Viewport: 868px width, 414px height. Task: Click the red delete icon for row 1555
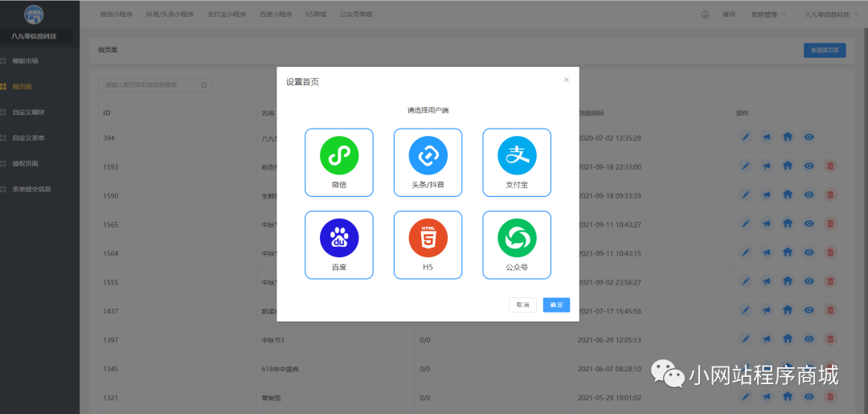pyautogui.click(x=829, y=281)
